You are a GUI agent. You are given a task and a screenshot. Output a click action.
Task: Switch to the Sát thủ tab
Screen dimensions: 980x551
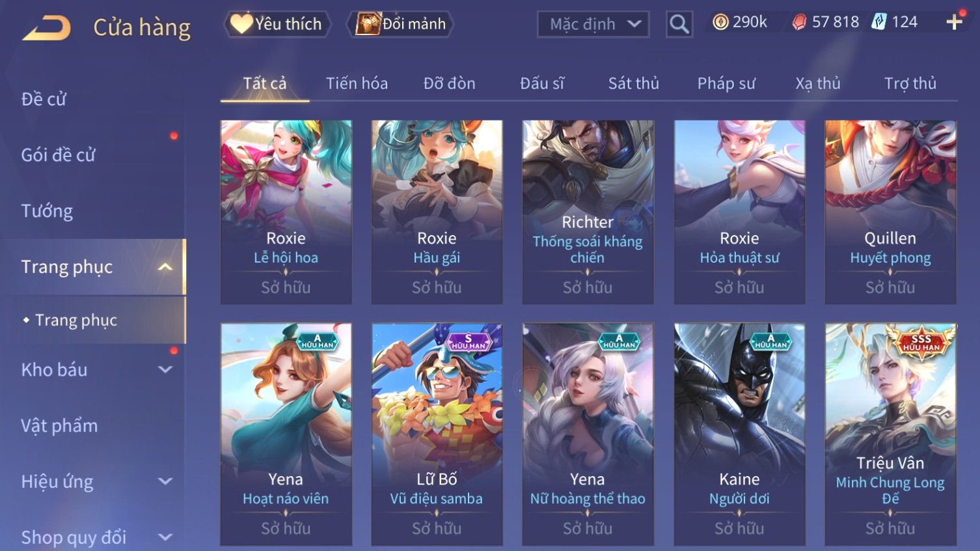point(633,83)
